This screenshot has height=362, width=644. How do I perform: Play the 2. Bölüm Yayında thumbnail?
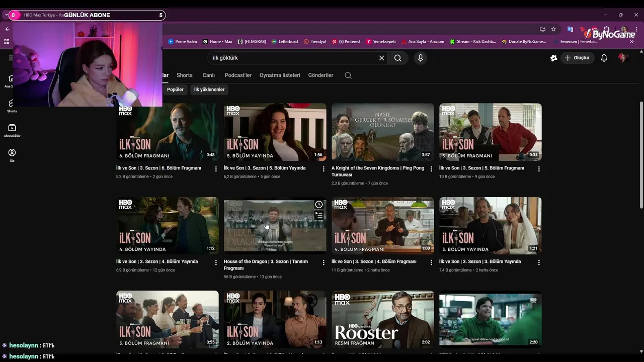pos(275,319)
